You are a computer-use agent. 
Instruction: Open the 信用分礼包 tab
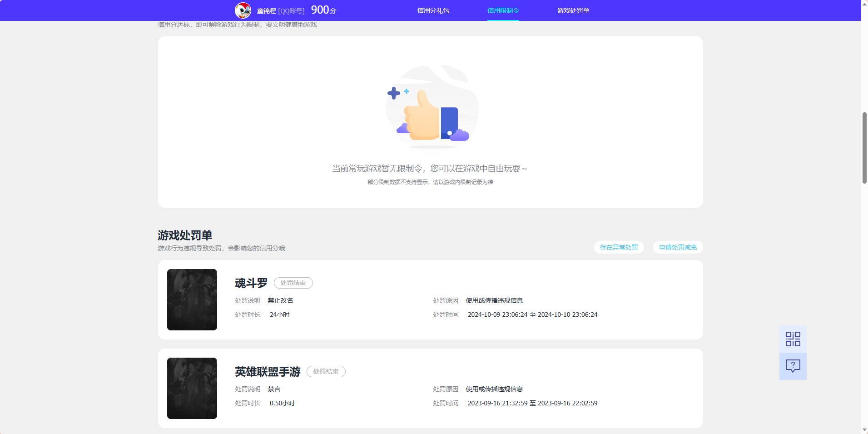point(433,10)
